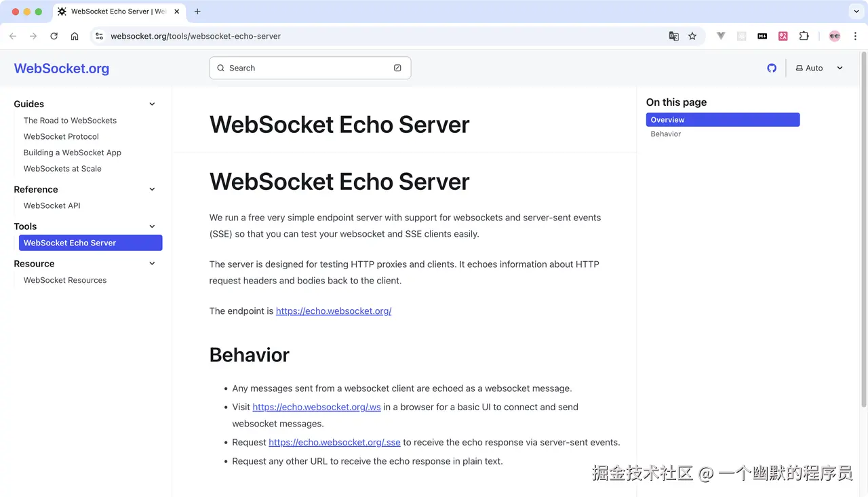Click the Google Translate icon in the address bar

coord(673,36)
